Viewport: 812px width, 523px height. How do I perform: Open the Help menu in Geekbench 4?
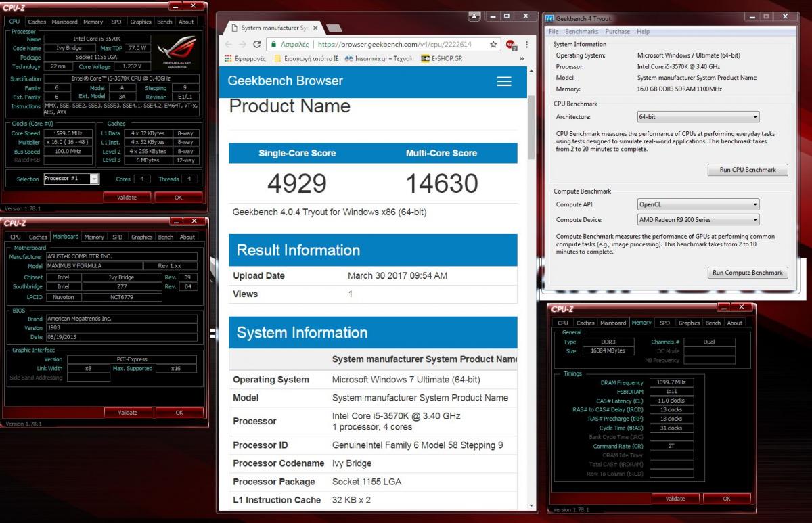(644, 31)
